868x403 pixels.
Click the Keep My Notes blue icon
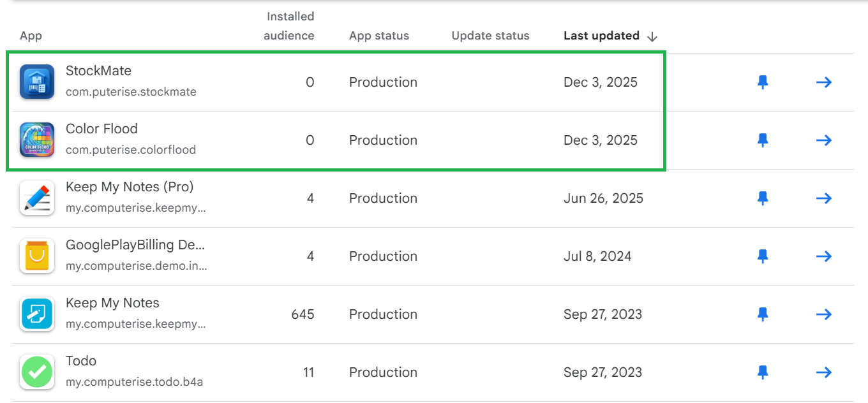click(x=36, y=314)
